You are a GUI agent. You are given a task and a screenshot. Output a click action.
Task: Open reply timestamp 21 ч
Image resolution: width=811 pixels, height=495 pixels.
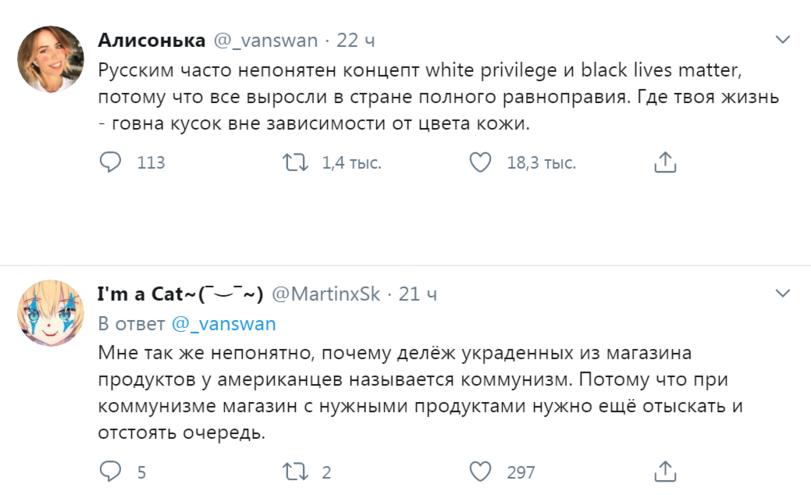pyautogui.click(x=418, y=294)
